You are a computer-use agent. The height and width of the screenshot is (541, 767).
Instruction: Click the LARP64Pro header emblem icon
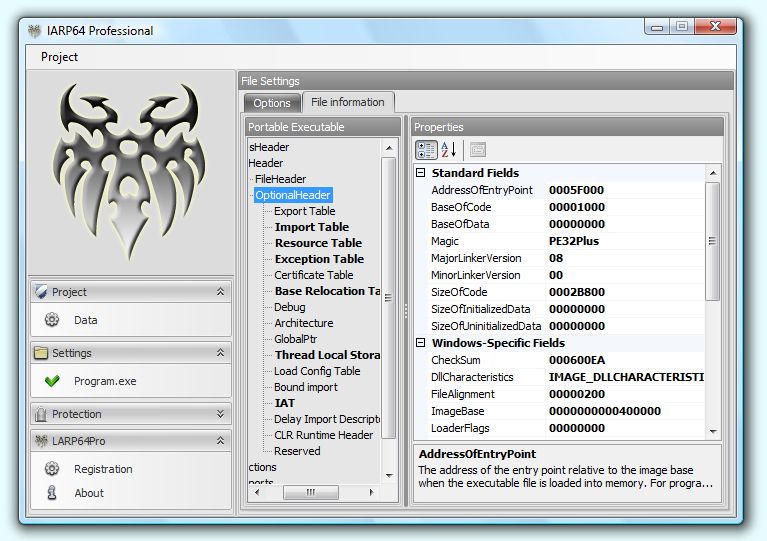tap(41, 441)
